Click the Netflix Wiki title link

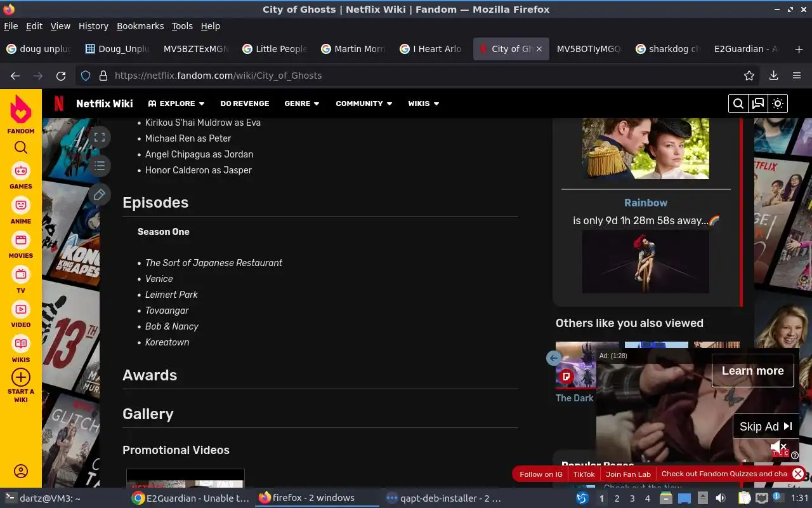[105, 104]
